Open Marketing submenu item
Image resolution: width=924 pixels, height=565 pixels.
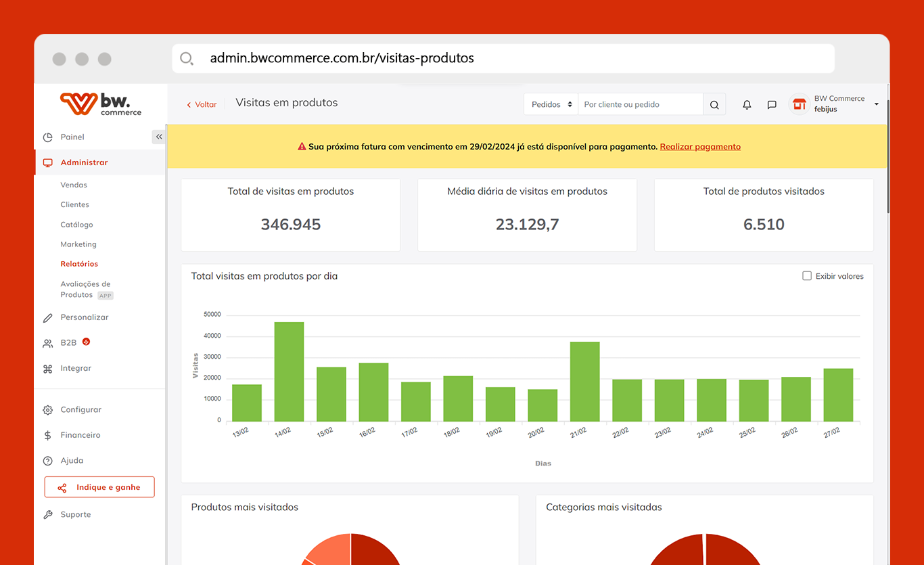click(78, 244)
